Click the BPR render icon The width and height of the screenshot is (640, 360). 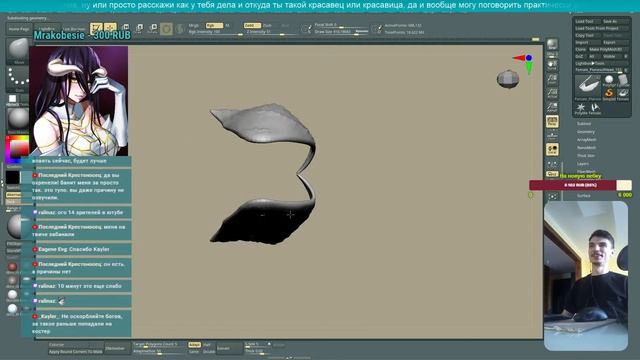click(552, 44)
